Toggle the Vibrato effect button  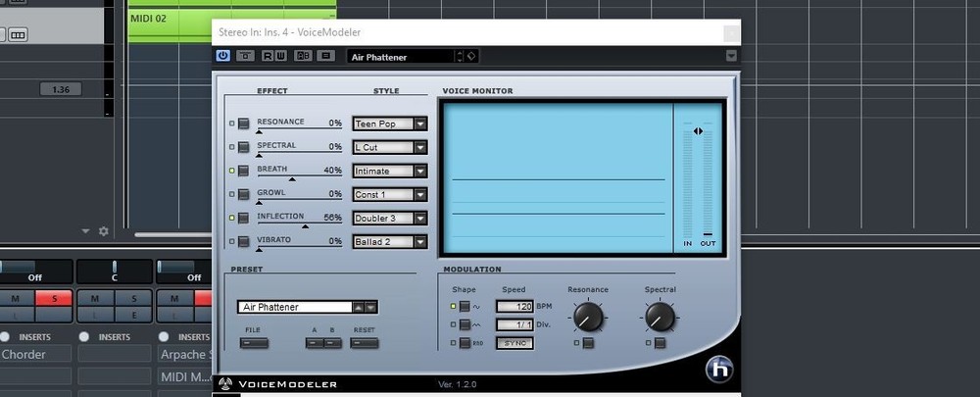243,241
